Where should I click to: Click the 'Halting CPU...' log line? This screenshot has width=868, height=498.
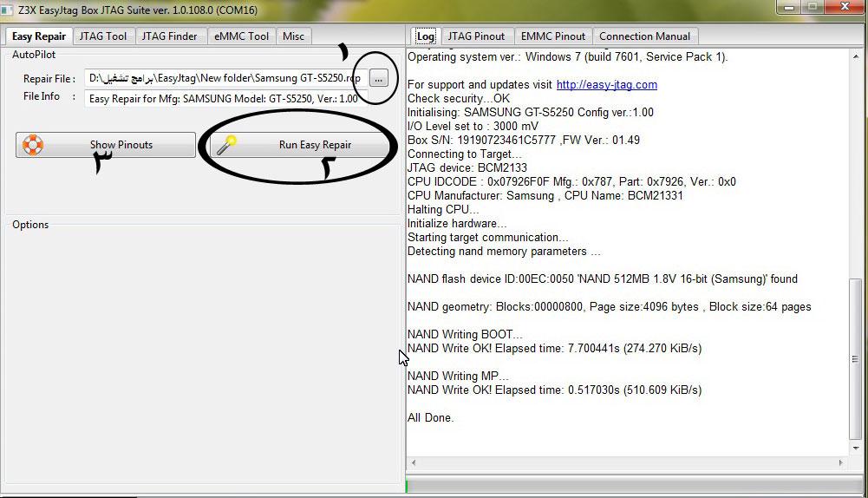click(443, 209)
